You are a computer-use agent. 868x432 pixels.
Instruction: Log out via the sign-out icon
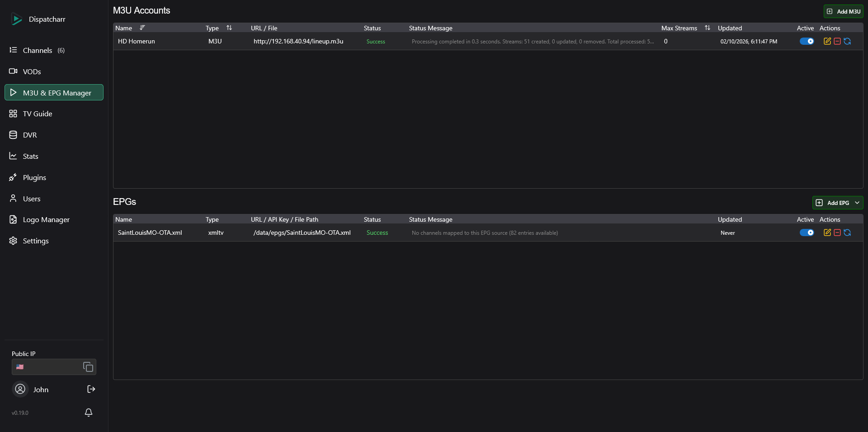91,389
